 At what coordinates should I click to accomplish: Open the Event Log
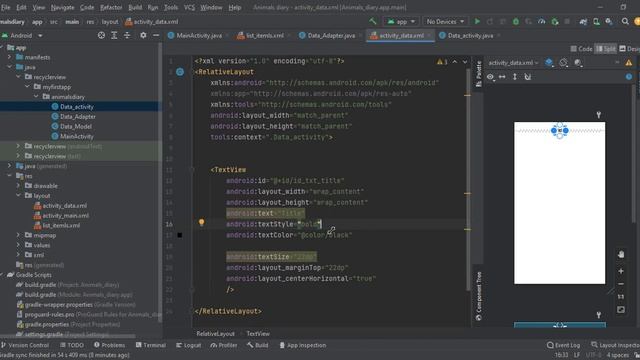pyautogui.click(x=563, y=345)
